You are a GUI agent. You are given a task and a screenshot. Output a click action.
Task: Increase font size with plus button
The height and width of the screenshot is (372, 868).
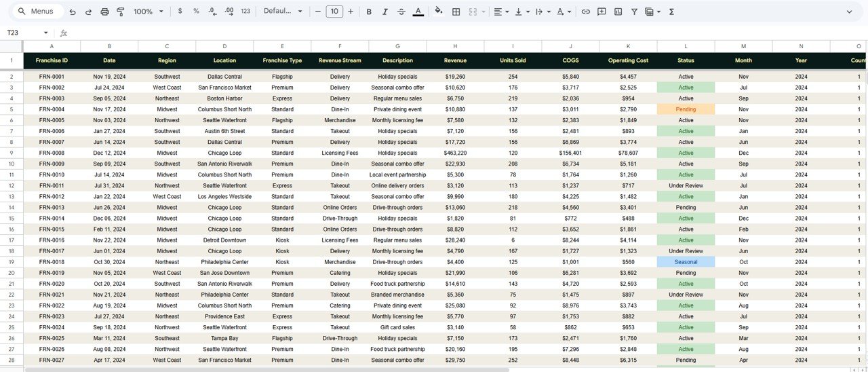coord(351,12)
